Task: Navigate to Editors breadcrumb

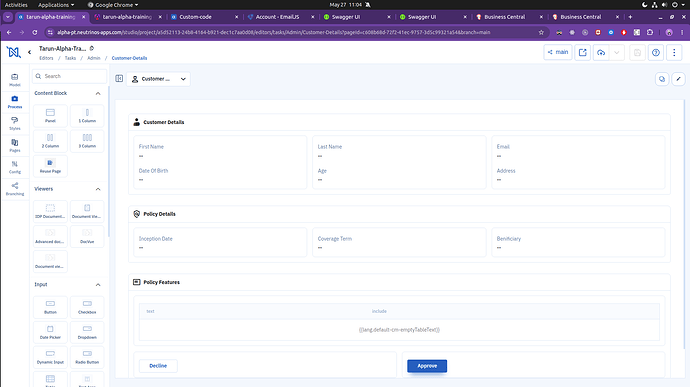Action: pos(46,58)
